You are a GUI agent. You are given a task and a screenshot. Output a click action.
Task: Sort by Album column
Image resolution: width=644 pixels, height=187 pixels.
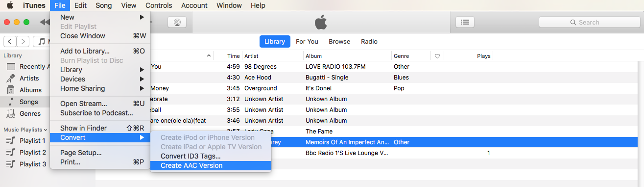point(347,56)
